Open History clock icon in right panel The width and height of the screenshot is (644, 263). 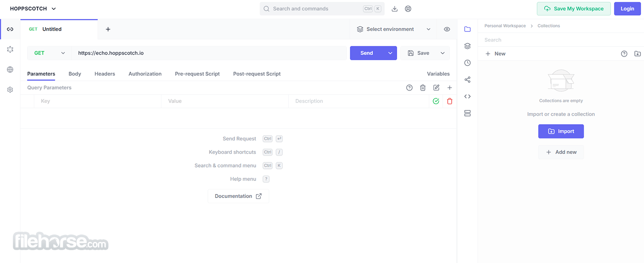tap(468, 63)
